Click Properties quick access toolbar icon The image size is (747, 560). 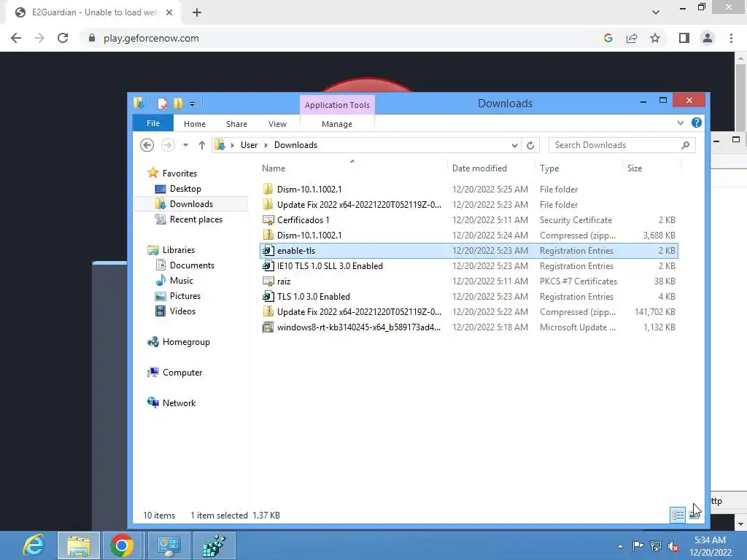(x=163, y=104)
